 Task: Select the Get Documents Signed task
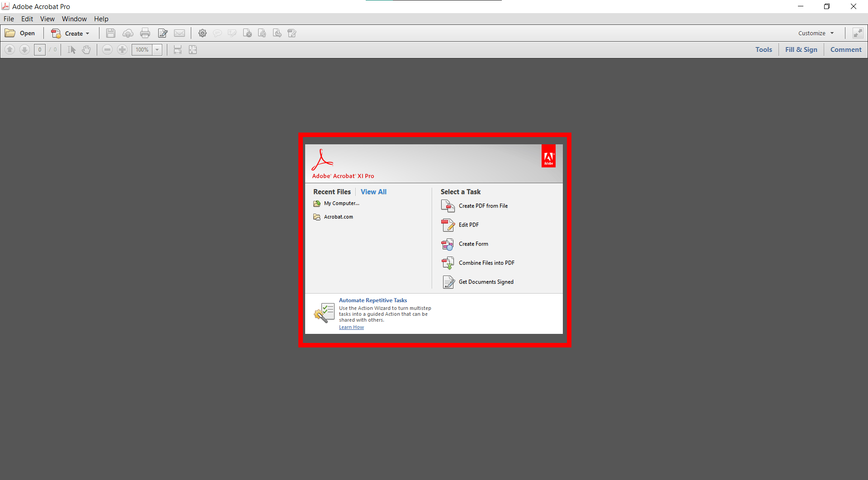click(x=486, y=282)
